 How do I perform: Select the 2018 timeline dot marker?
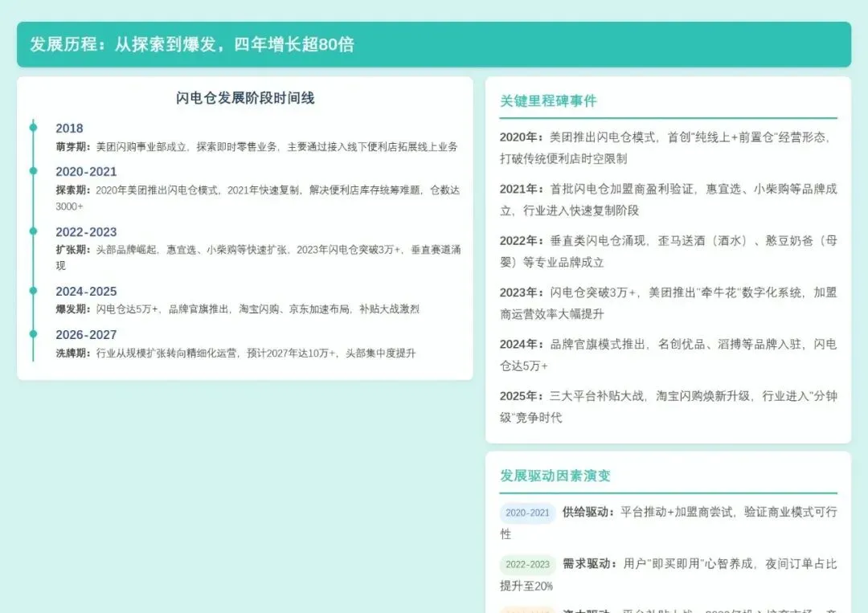pos(33,127)
